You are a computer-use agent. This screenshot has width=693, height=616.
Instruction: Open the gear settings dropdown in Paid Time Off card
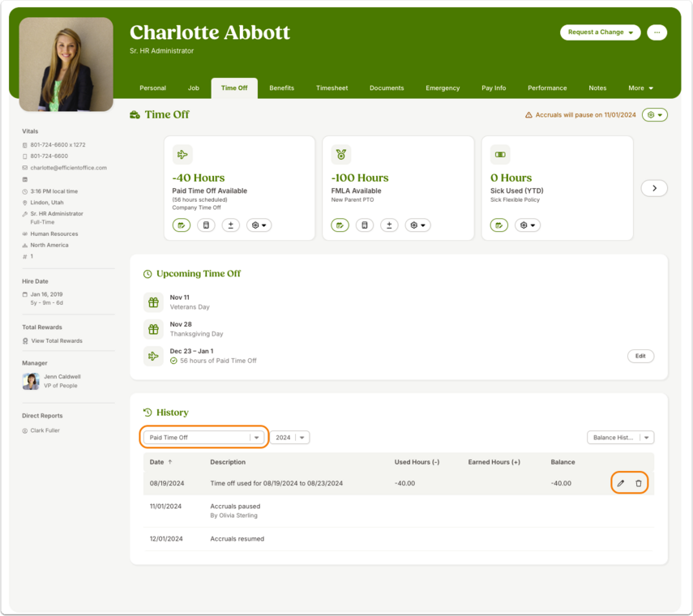[259, 225]
